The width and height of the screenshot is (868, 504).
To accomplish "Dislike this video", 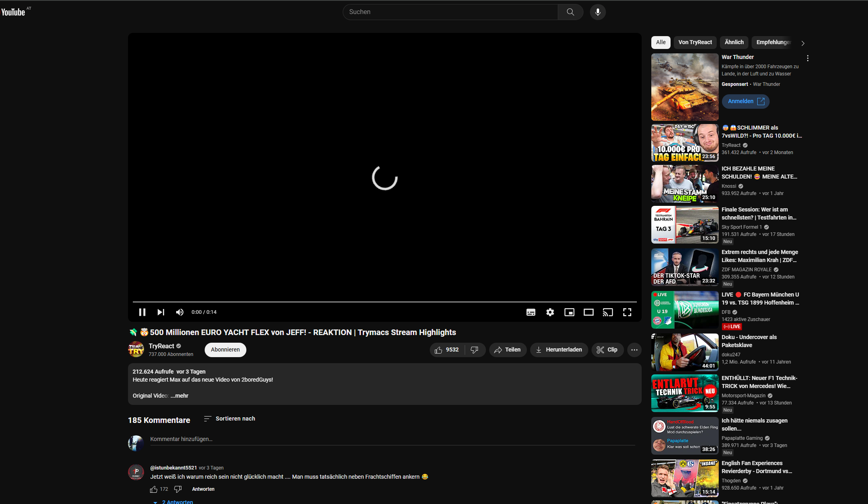I will [474, 350].
